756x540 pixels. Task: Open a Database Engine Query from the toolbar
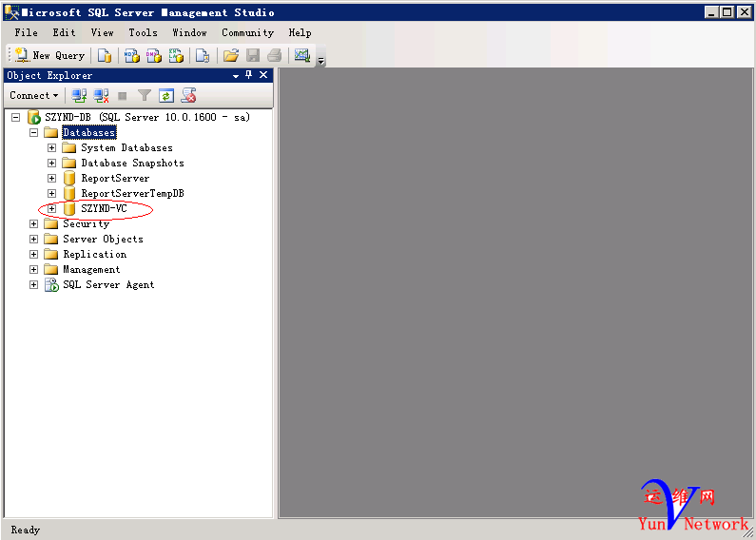pos(105,56)
